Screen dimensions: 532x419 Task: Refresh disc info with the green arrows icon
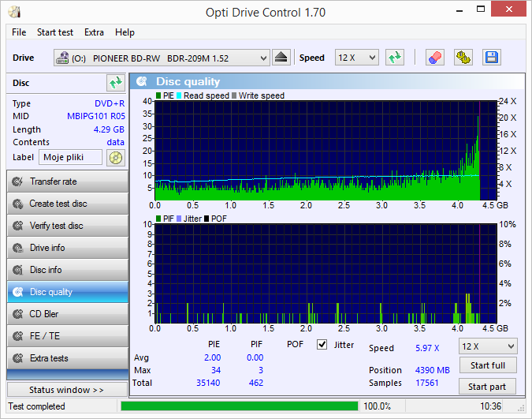pos(115,83)
